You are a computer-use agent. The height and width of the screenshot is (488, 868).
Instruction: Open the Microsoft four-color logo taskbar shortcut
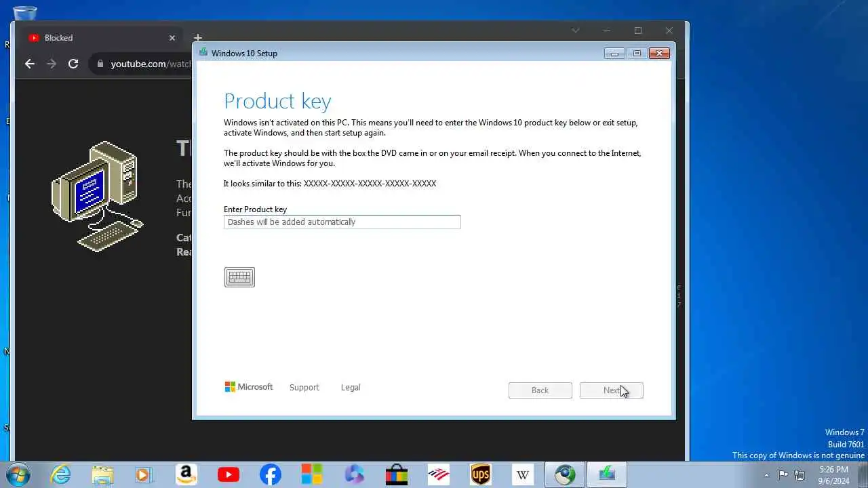(x=312, y=474)
